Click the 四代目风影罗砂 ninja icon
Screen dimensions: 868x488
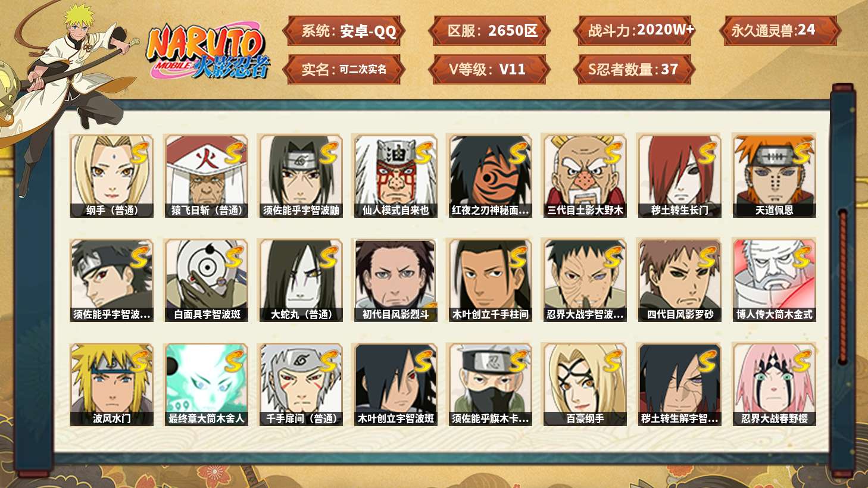(x=679, y=280)
